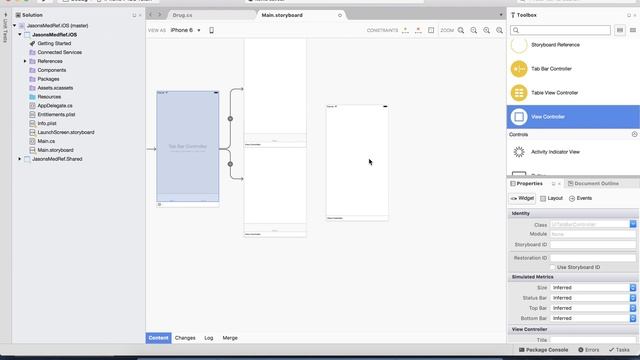
Task: Close the Main.storyboard tab
Action: [x=340, y=15]
